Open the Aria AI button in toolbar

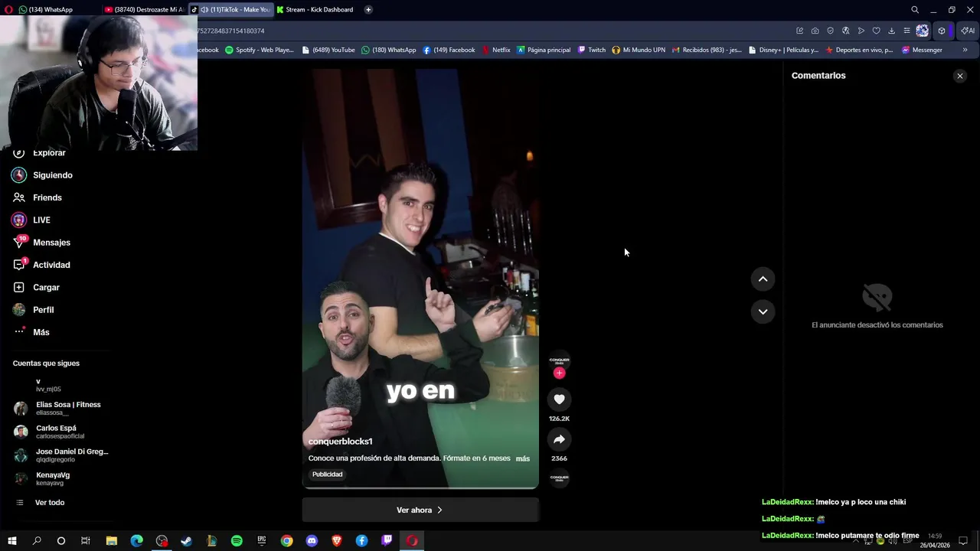click(x=968, y=31)
